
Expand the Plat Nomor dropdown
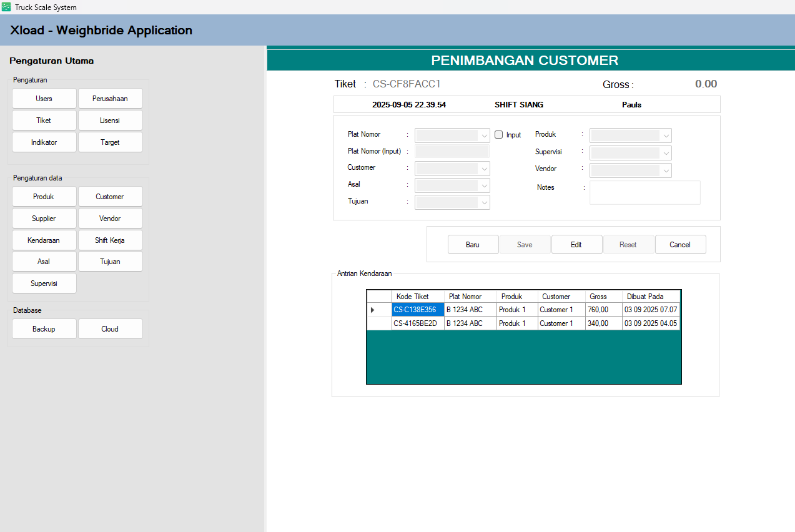(485, 135)
